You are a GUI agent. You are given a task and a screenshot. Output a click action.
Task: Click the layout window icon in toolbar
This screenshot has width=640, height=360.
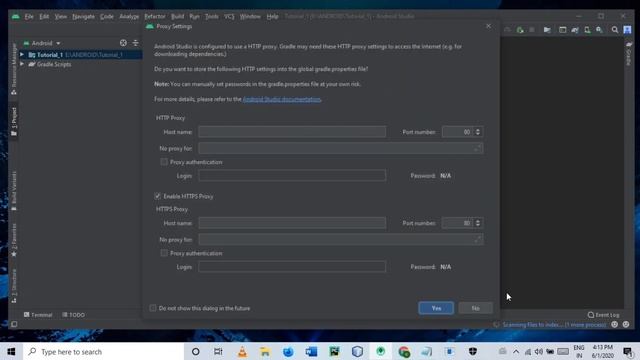[562, 30]
